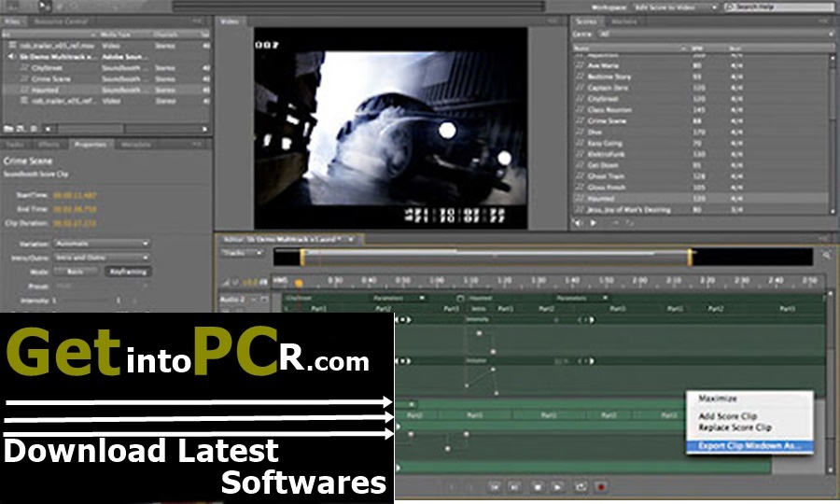Sort scores by the Name column header
This screenshot has height=504, width=840.
631,49
